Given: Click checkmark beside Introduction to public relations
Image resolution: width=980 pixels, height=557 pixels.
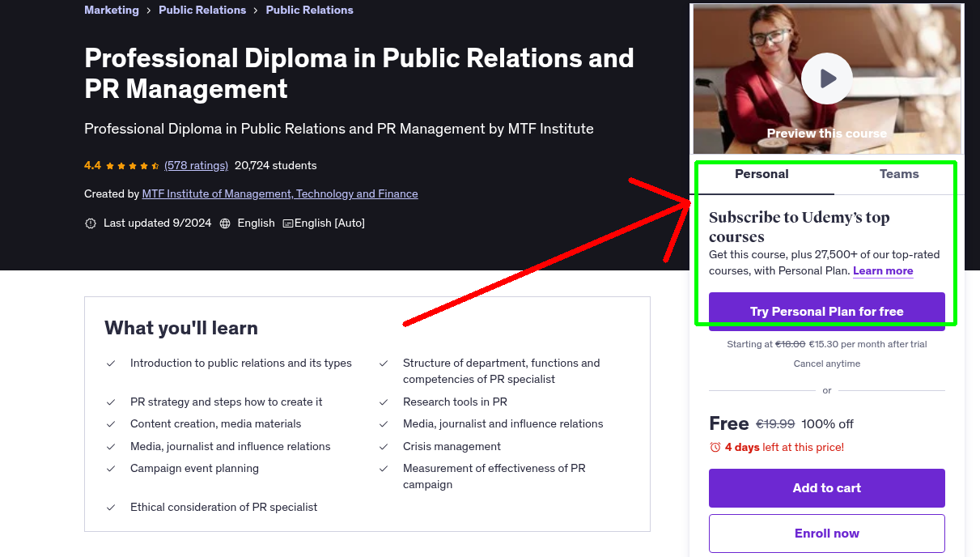Looking at the screenshot, I should tap(111, 364).
